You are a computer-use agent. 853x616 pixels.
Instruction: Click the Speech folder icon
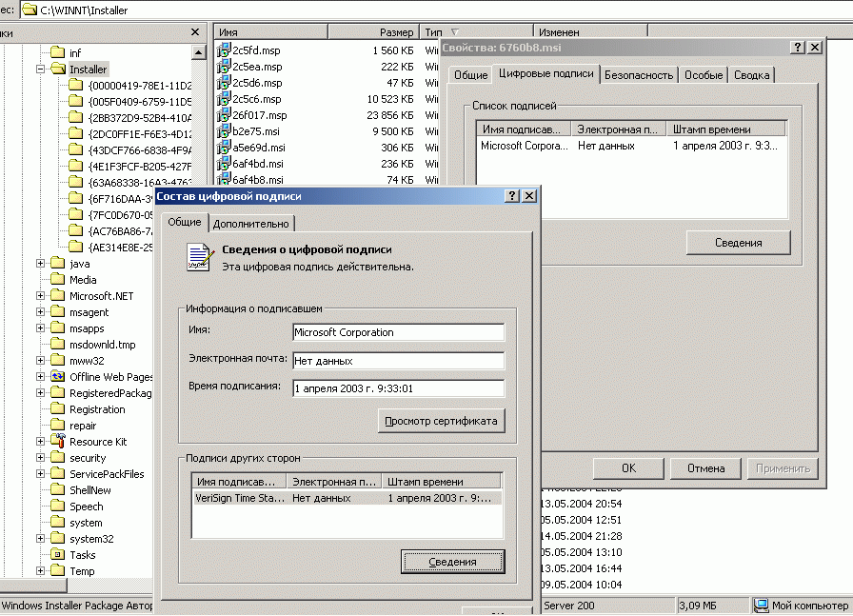[x=58, y=507]
